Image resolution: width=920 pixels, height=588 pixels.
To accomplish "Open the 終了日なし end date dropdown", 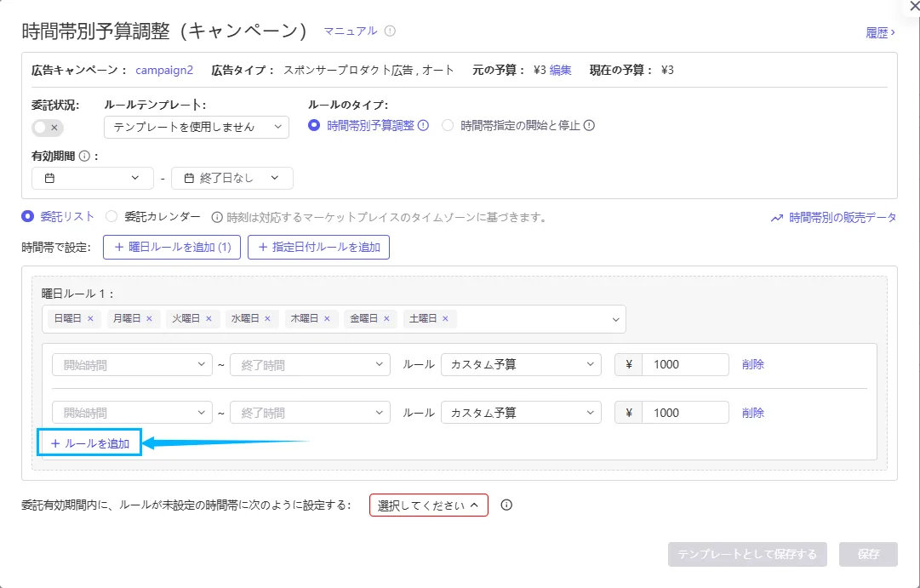I will click(232, 178).
